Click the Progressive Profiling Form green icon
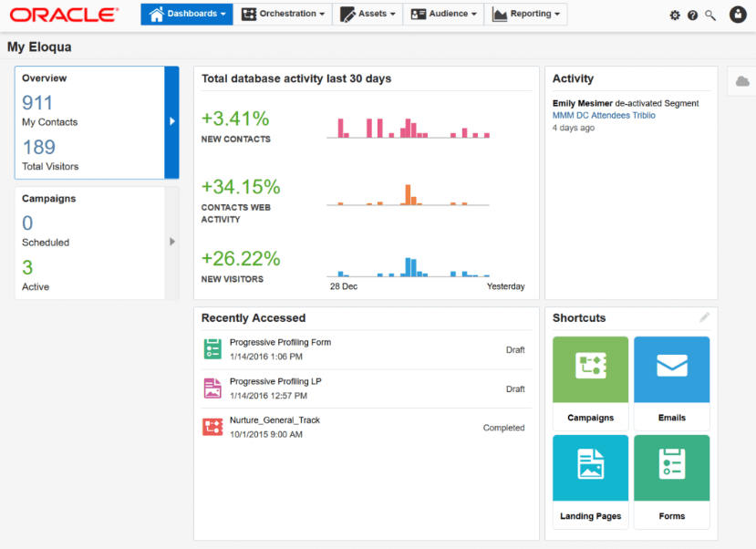756x549 pixels. pyautogui.click(x=212, y=349)
